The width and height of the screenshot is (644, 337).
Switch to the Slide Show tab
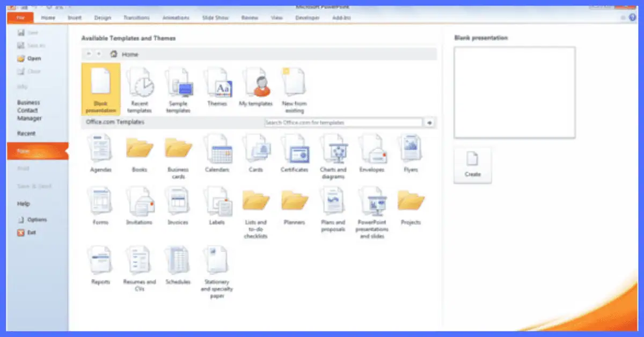coord(215,18)
